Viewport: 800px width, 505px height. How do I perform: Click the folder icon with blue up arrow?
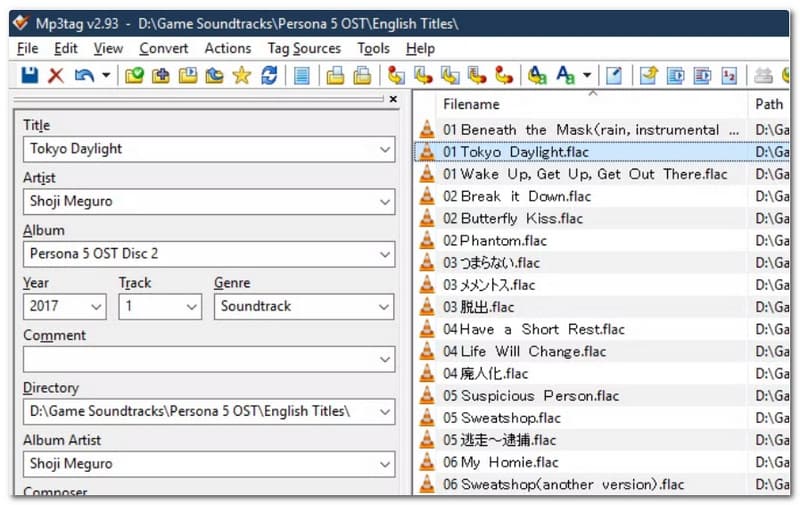(215, 75)
